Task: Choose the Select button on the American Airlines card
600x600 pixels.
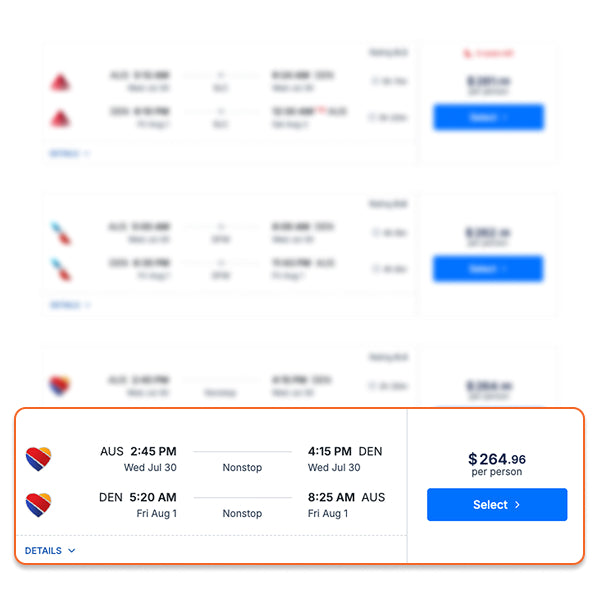Action: click(x=488, y=269)
